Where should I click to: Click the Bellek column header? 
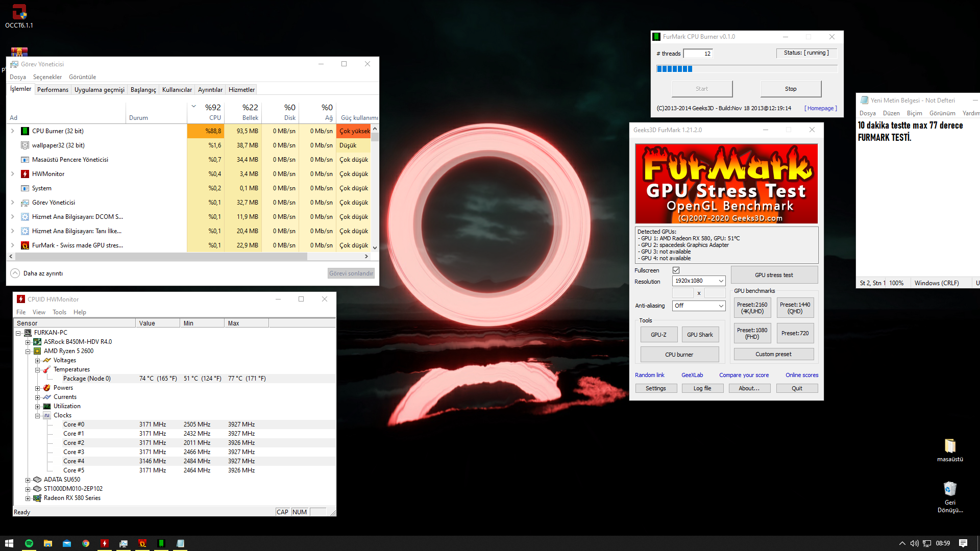pyautogui.click(x=243, y=112)
